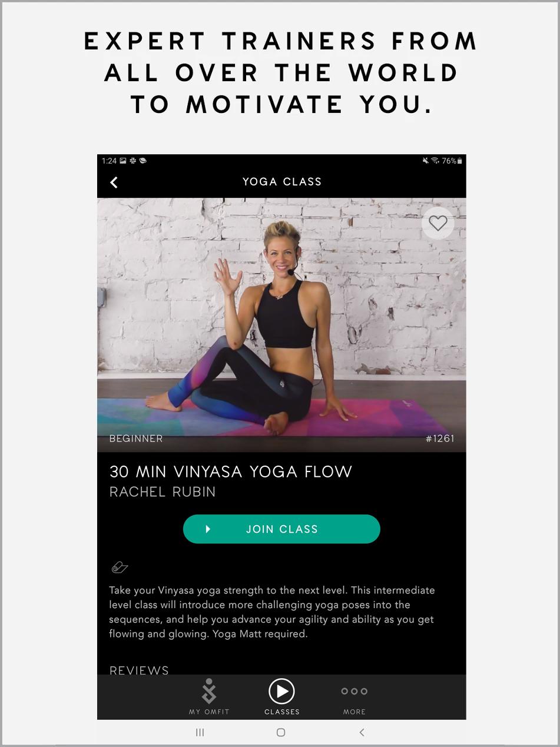Tap the muted sound status icon
The image size is (560, 747).
[426, 161]
